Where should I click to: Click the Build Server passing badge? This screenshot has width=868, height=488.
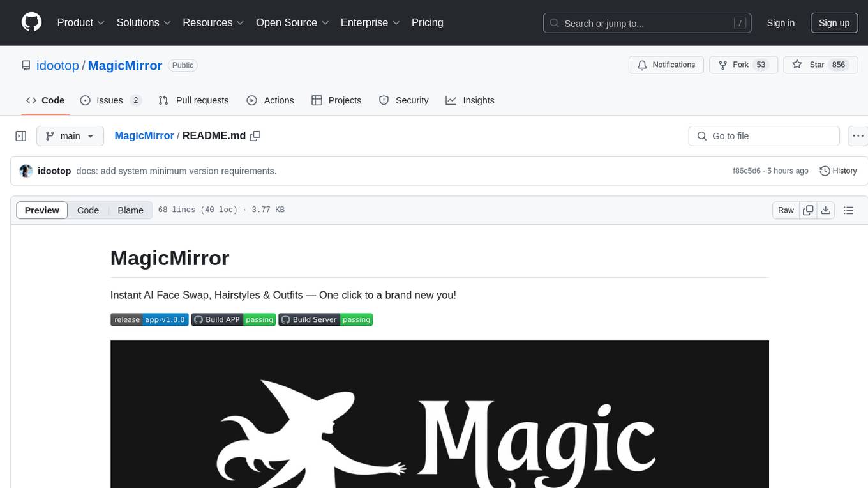coord(325,319)
